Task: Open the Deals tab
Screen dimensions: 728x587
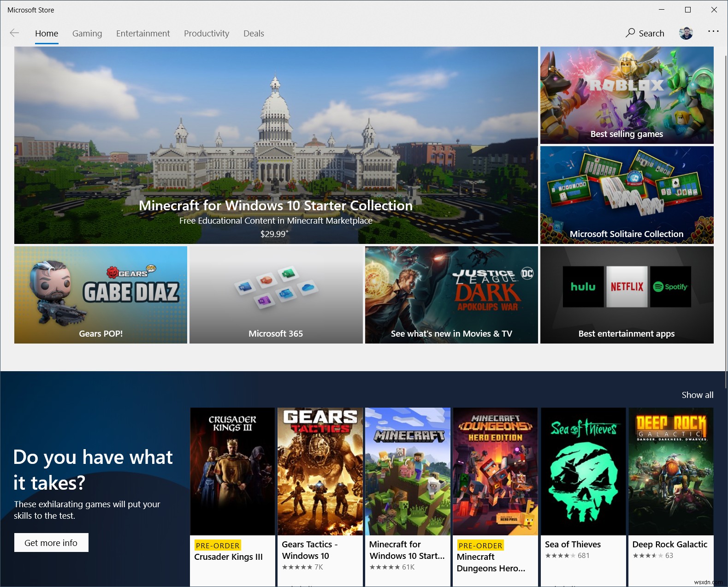Action: coord(254,34)
